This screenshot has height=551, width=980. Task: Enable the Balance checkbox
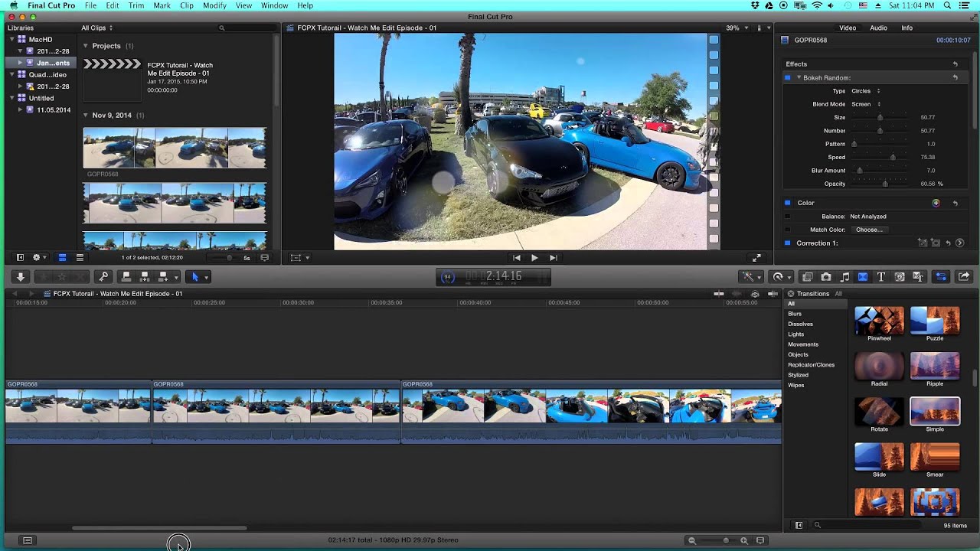click(x=787, y=217)
